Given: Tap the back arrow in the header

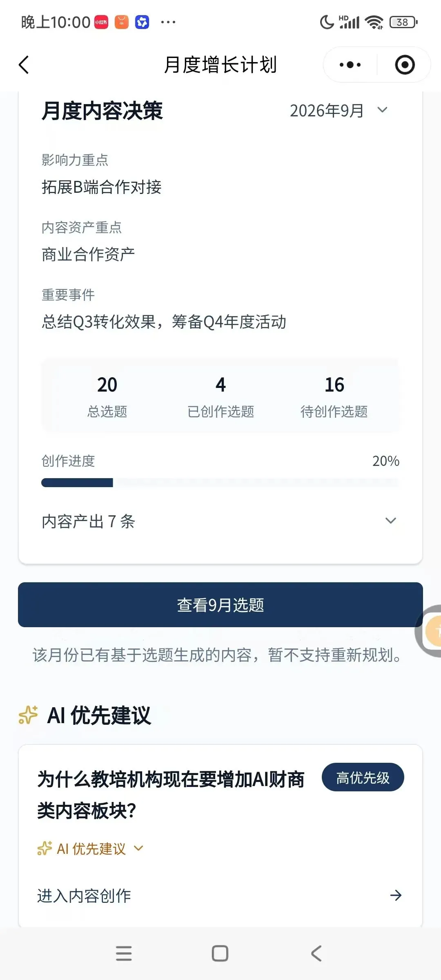Looking at the screenshot, I should (x=24, y=65).
